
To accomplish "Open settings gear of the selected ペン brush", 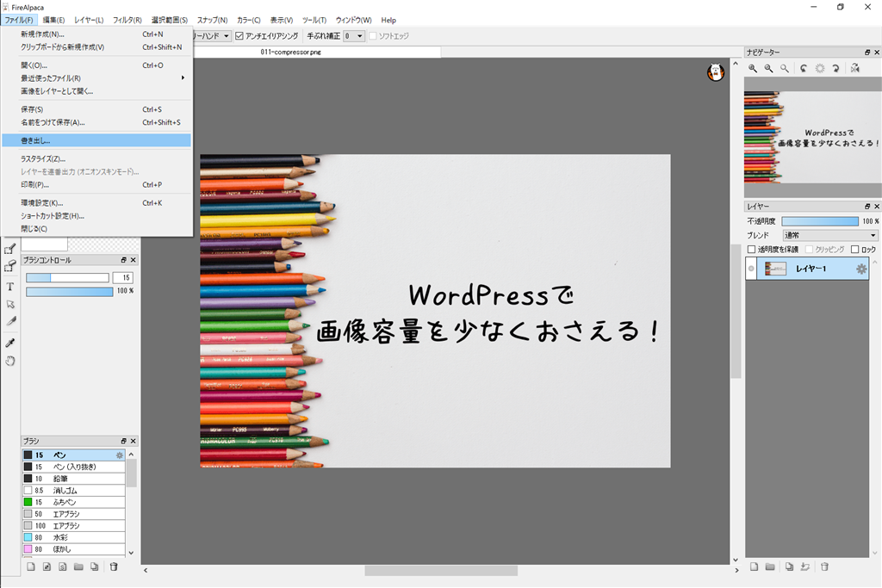I will pyautogui.click(x=119, y=455).
